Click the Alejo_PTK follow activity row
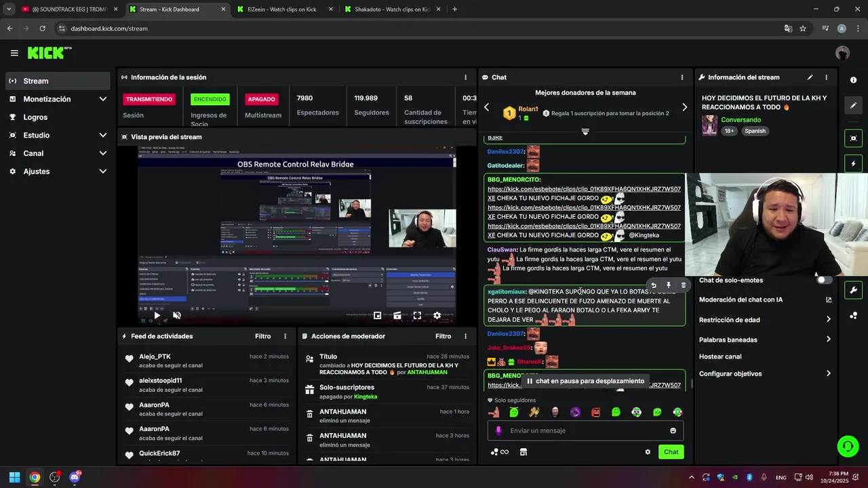 (x=206, y=361)
